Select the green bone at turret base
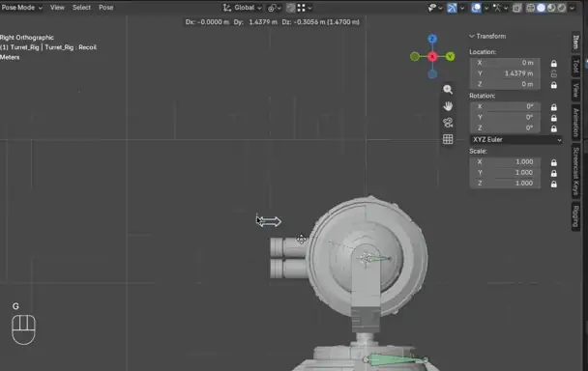Image resolution: width=588 pixels, height=371 pixels. (x=396, y=359)
